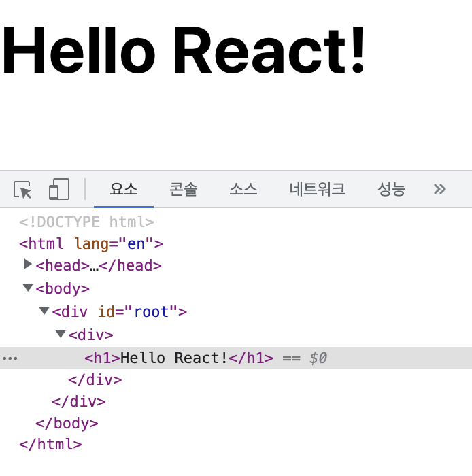
Task: Select the DOCTYPE html line
Action: 86,222
